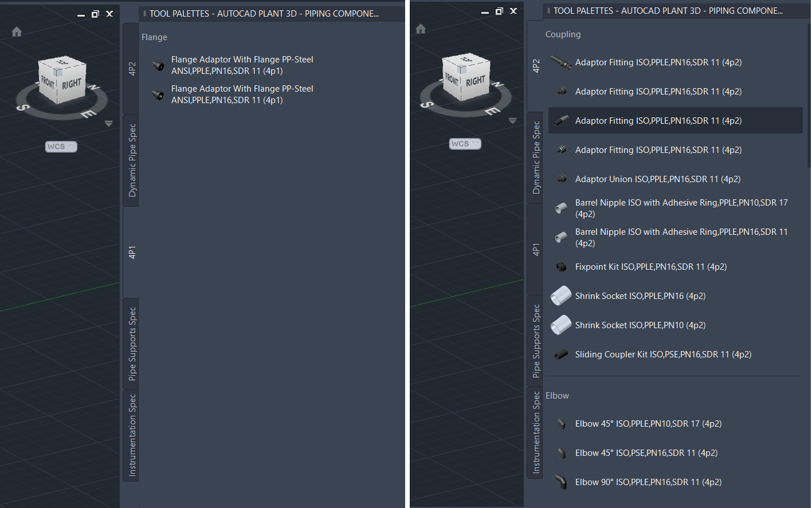
Task: Click the Home view icon in the right viewport
Action: click(x=421, y=29)
